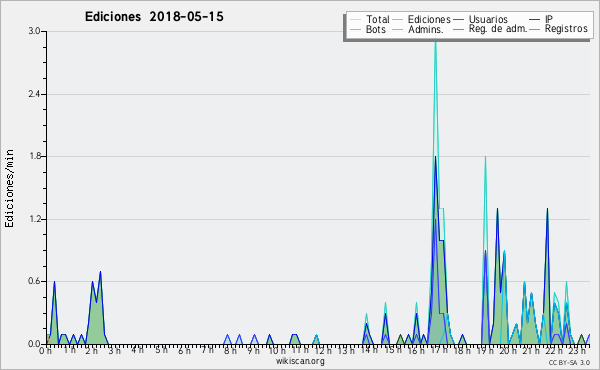
Task: Click the 2 h axis tick label
Action: coord(91,350)
